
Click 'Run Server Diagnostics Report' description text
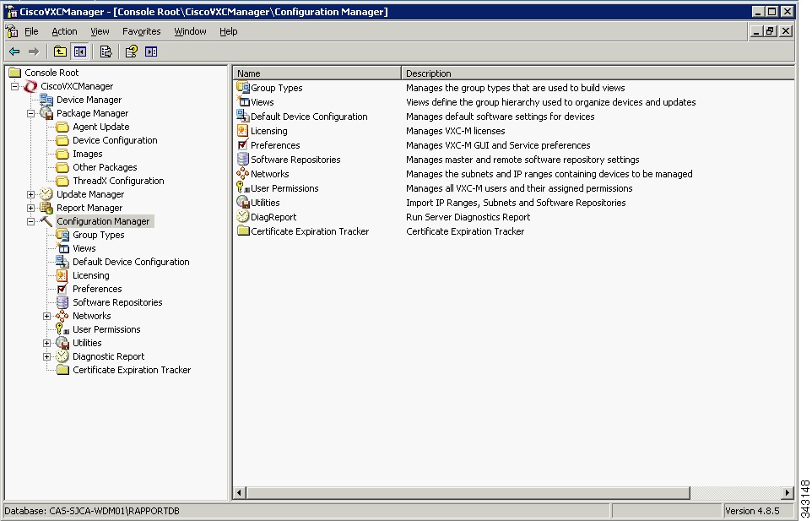(468, 217)
